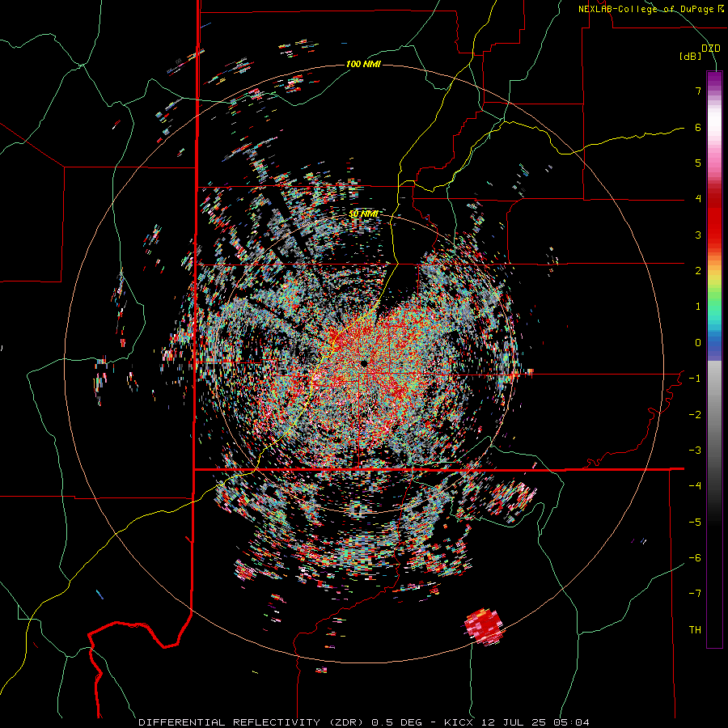Click the isolated red echo blob in the southeast
Image resolution: width=728 pixels, height=728 pixels.
(x=485, y=626)
